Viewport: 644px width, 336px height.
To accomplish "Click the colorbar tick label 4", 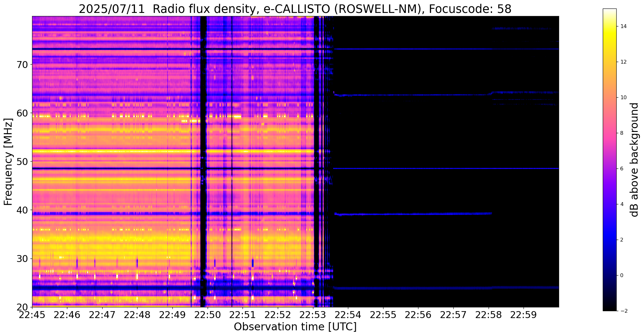I will 621,204.
